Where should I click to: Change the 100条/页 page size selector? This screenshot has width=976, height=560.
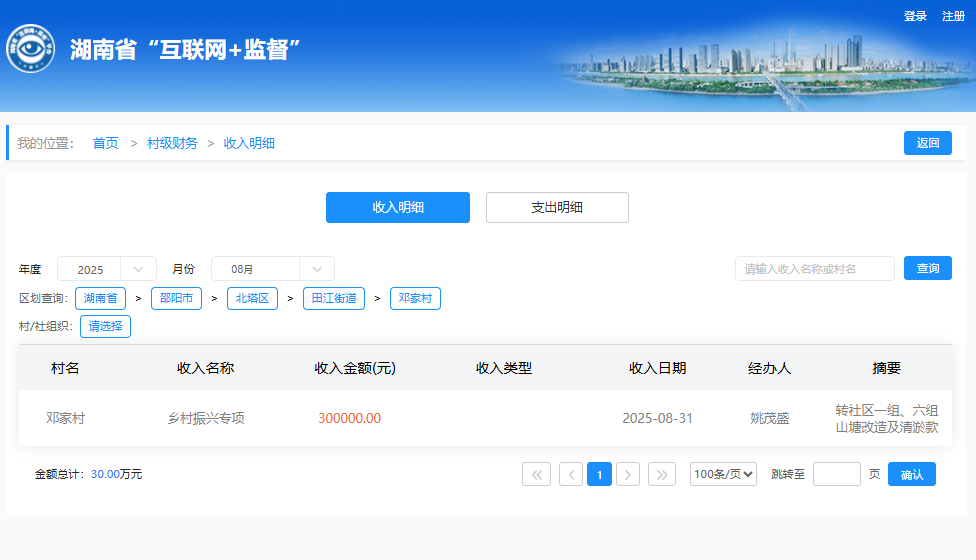tap(723, 474)
